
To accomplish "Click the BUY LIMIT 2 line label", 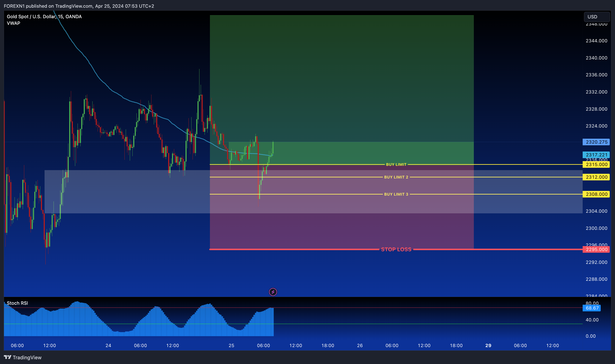I will tap(396, 177).
